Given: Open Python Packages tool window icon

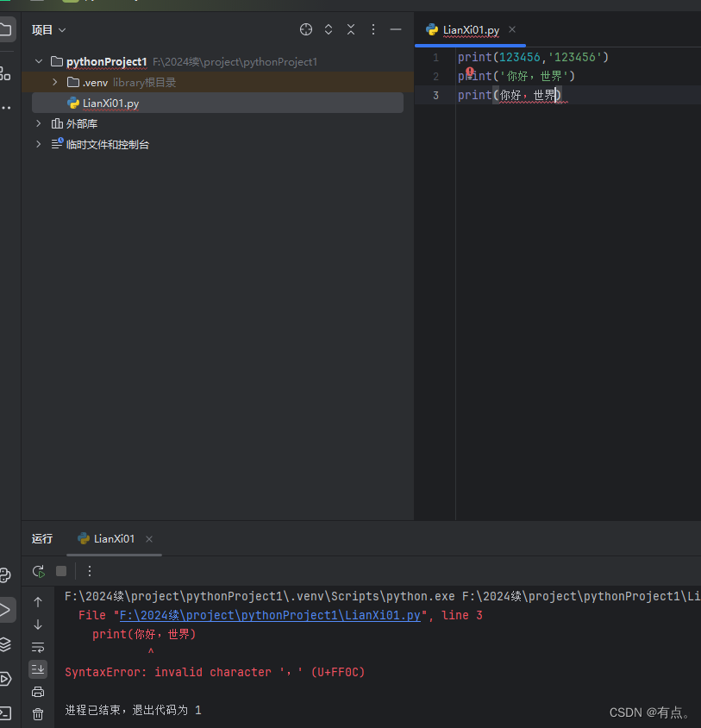Looking at the screenshot, I should [5, 574].
